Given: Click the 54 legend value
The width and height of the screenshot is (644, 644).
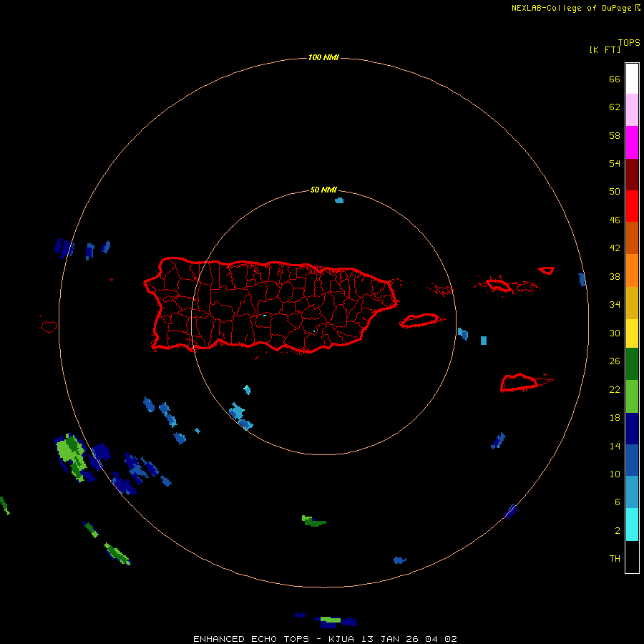Looking at the screenshot, I should coord(615,163).
